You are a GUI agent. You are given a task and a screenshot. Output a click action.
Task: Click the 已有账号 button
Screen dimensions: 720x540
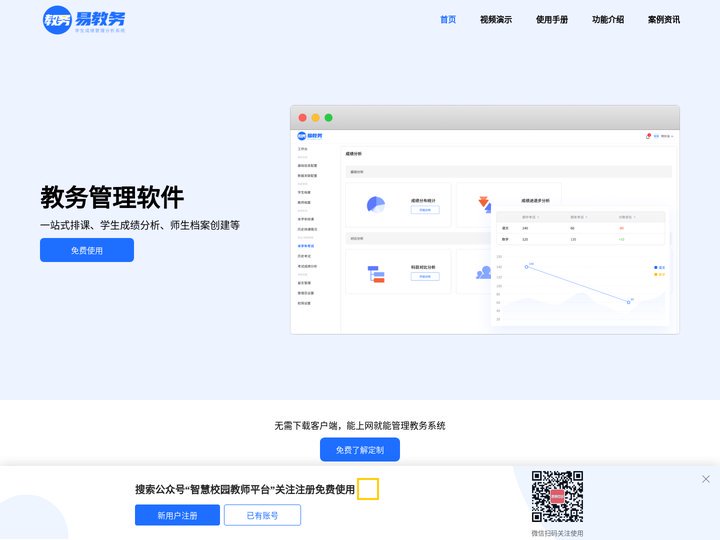point(262,515)
